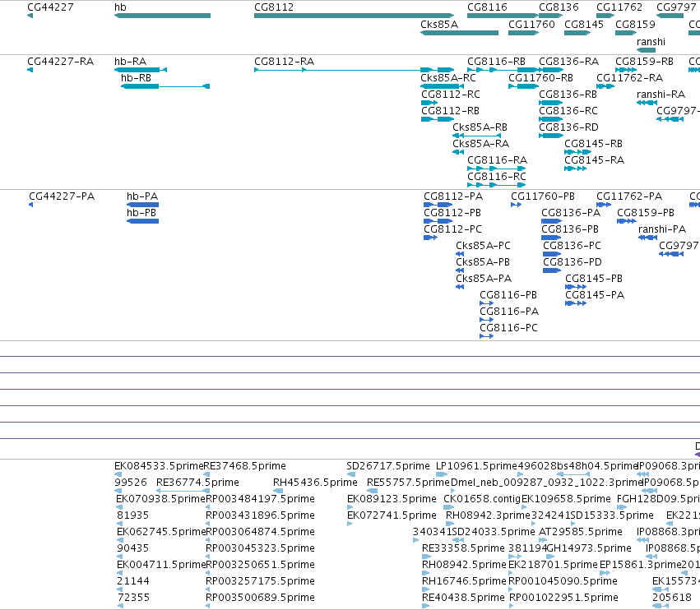
Task: Click EST label RE40438.5prime
Action: [x=463, y=598]
